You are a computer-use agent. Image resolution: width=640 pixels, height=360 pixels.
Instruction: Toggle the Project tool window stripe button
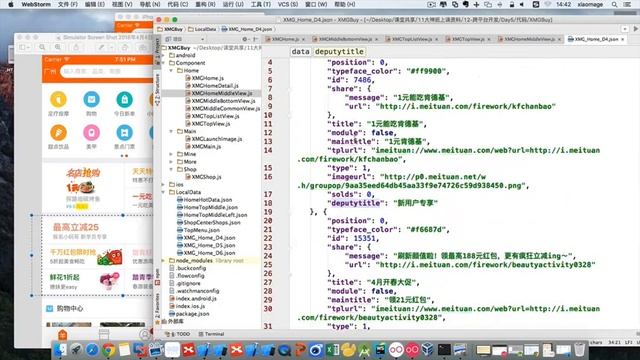coord(158,52)
